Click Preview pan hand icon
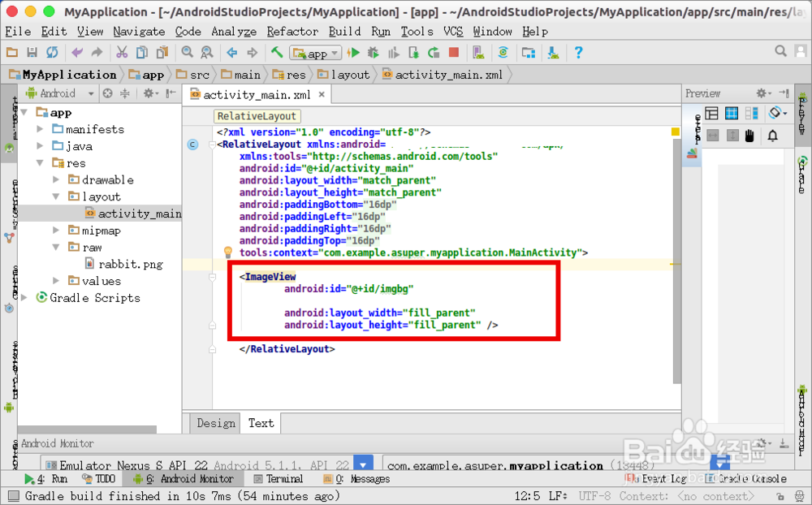This screenshot has width=812, height=505. coord(749,136)
